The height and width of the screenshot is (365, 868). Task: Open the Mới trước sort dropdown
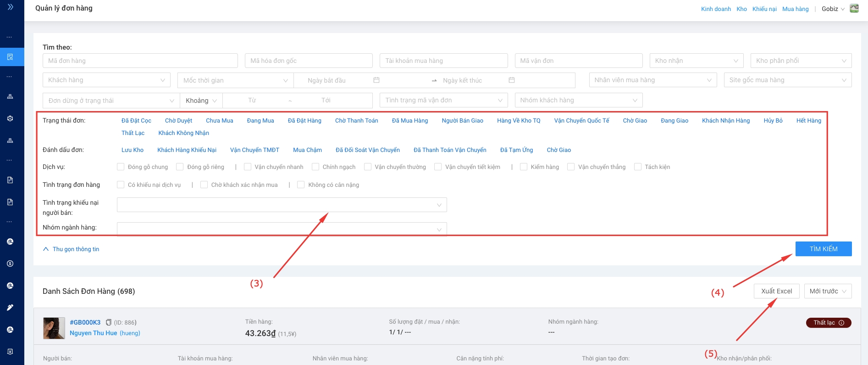click(828, 291)
